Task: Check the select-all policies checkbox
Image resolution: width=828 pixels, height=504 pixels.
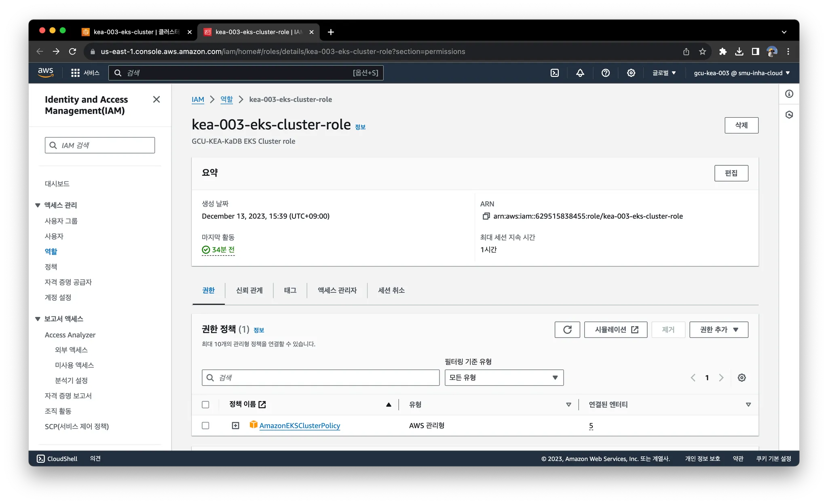Action: [x=205, y=405]
